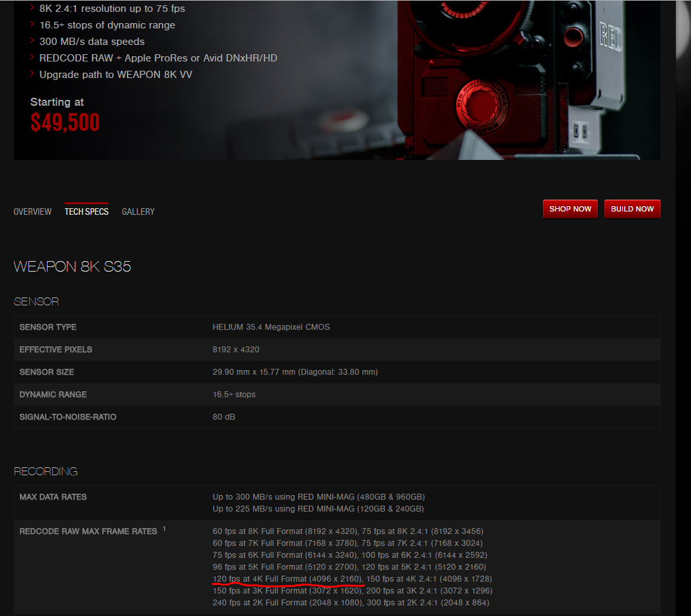This screenshot has width=691, height=616.
Task: Click the 300 MB/s data speeds bullet
Action: tap(92, 42)
